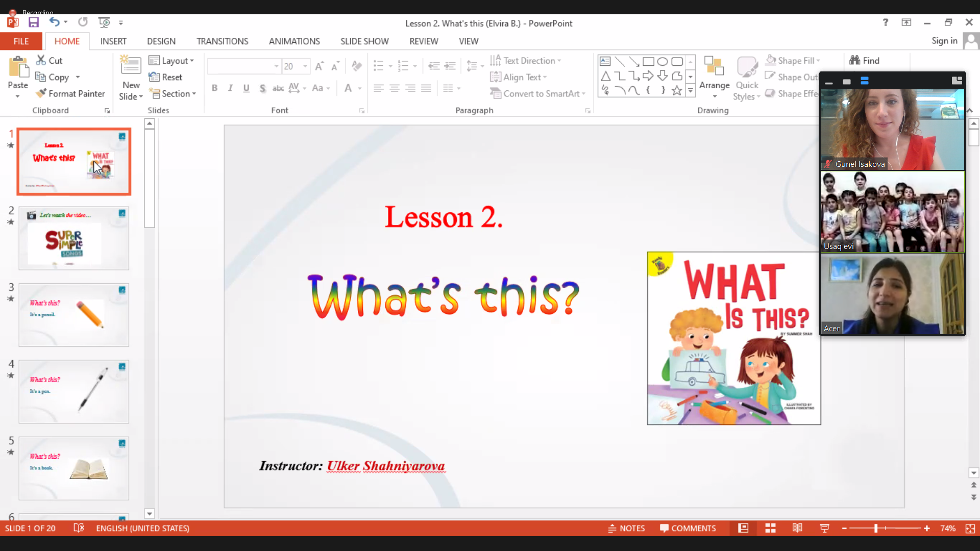Image resolution: width=980 pixels, height=551 pixels.
Task: Switch to the ANIMATIONS tab
Action: point(295,41)
